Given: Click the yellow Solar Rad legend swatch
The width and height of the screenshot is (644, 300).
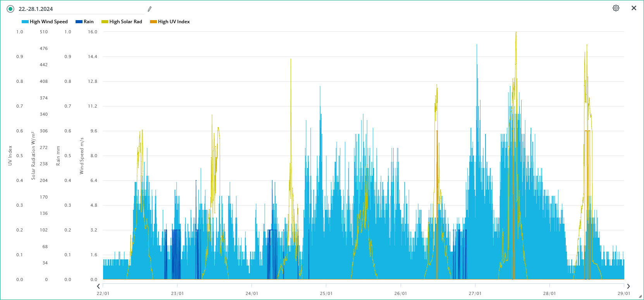Looking at the screenshot, I should [105, 22].
